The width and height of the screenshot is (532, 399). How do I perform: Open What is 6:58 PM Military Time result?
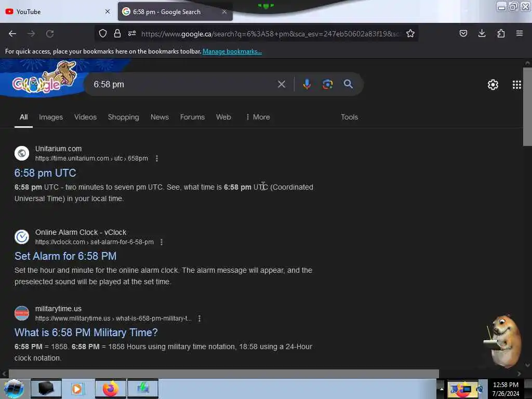86,332
